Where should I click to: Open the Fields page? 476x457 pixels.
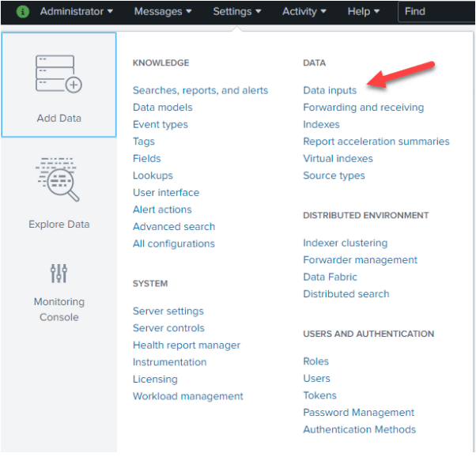point(147,158)
